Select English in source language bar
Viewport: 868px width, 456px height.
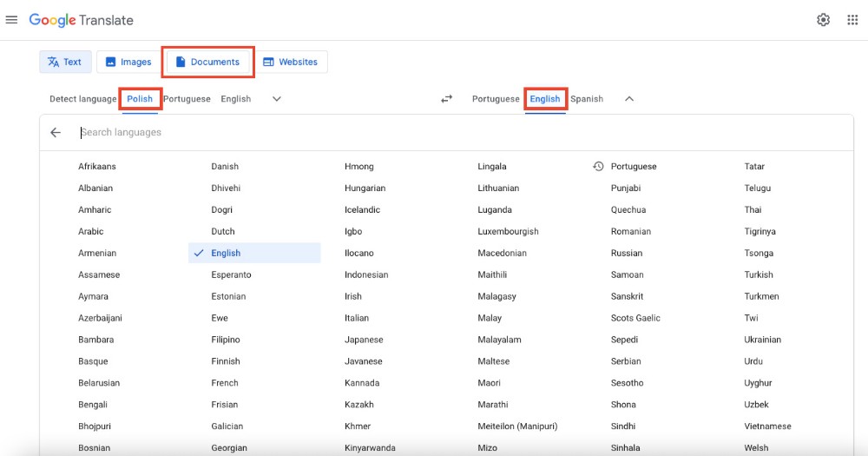(236, 99)
